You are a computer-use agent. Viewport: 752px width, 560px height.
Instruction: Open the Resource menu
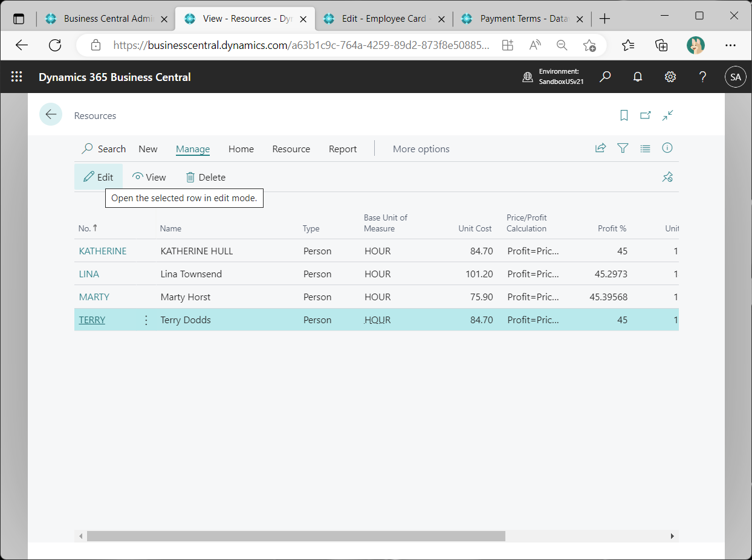(291, 149)
